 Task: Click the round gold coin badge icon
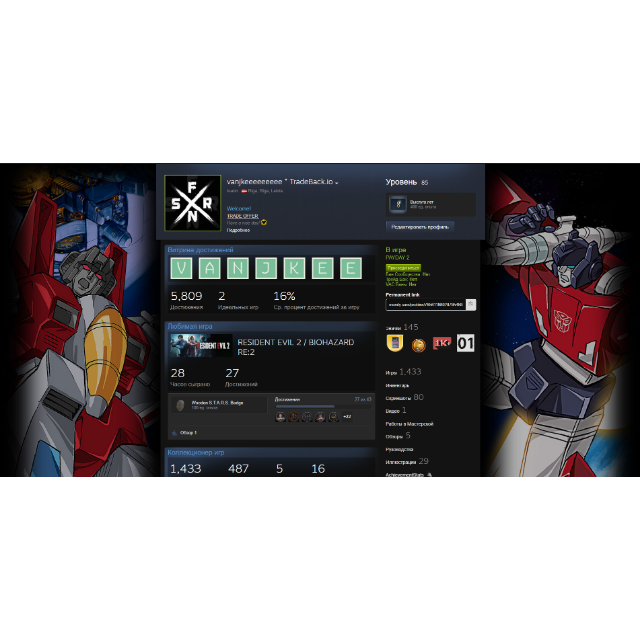(x=418, y=345)
